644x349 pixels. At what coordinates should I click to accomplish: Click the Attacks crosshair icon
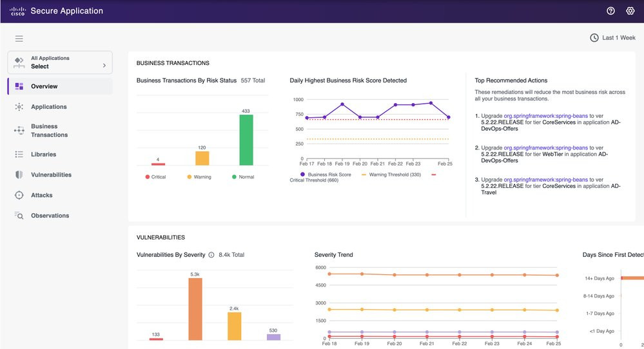19,195
